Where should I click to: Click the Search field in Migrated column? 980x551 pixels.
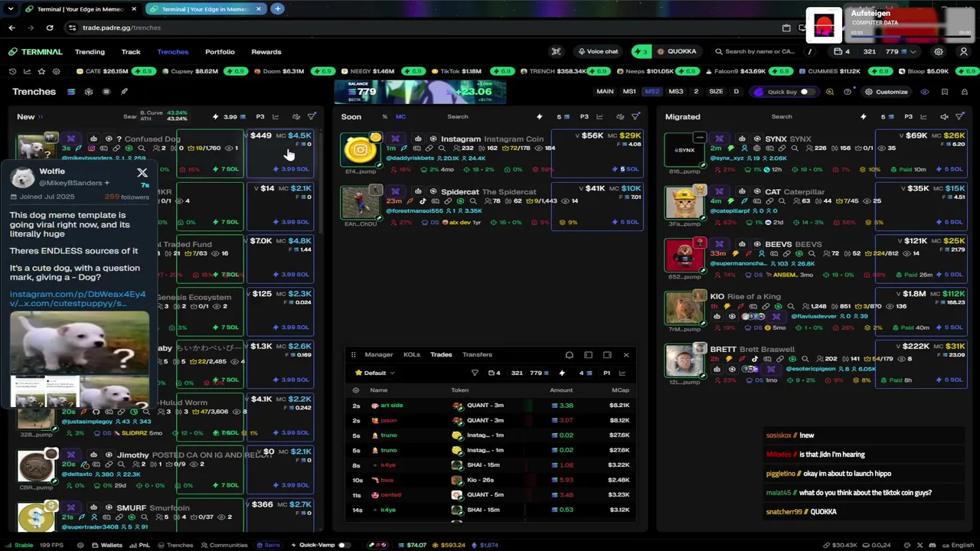[x=782, y=117]
